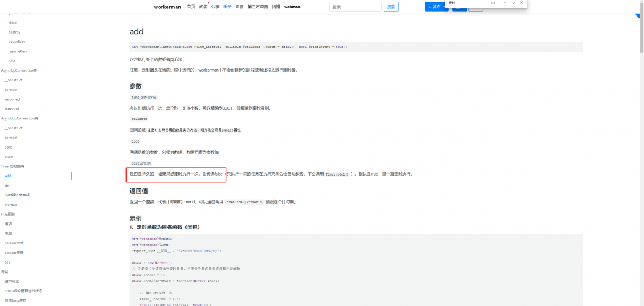The height and width of the screenshot is (306, 644).
Task: Open the AsyncUdpConnection类 sidebar section
Action: click(x=19, y=118)
